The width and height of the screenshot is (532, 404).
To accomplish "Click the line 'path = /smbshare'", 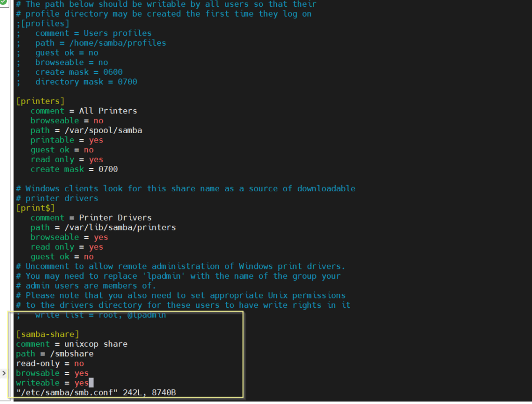I will 55,354.
